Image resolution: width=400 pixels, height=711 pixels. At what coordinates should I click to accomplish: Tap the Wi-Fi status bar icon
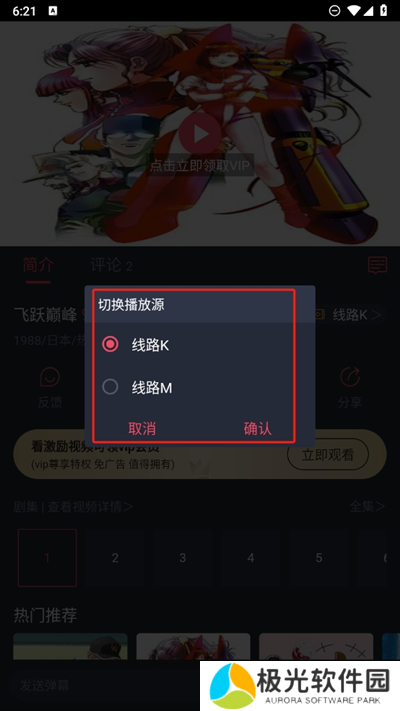pos(354,11)
